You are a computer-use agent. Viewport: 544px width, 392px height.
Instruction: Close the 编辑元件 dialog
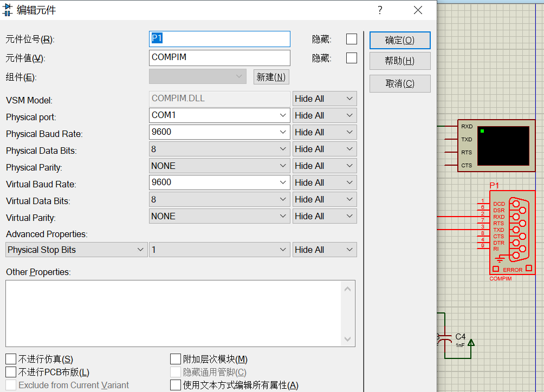coord(418,10)
